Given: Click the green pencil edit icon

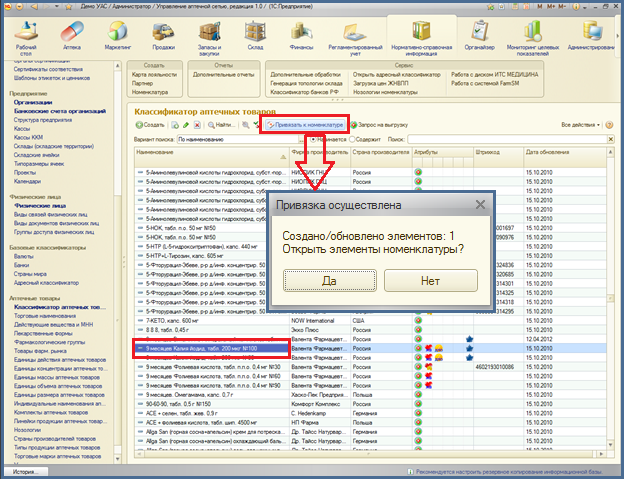Looking at the screenshot, I should click(x=186, y=125).
